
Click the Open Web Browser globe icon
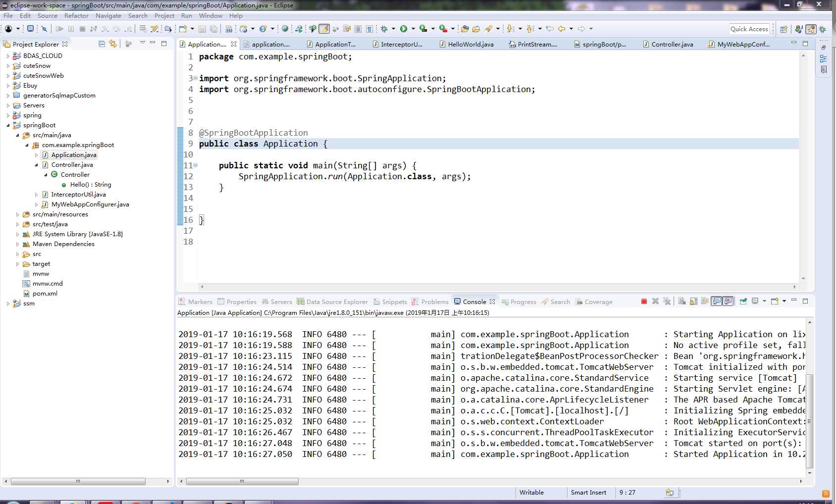coord(285,29)
